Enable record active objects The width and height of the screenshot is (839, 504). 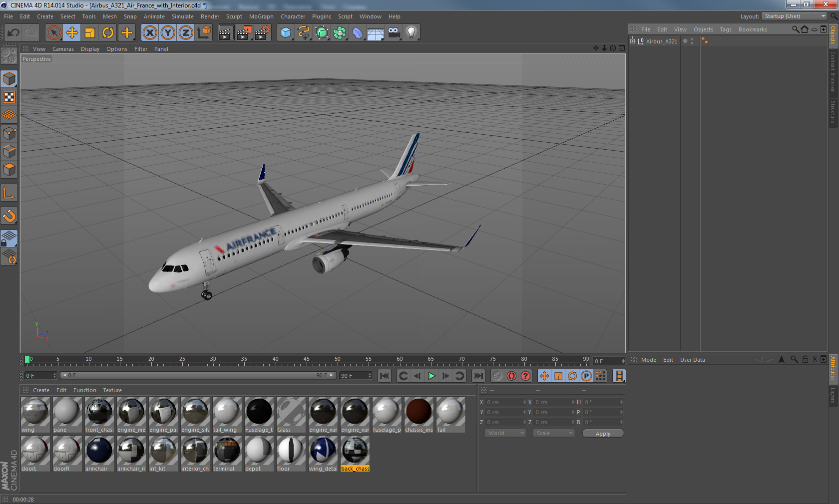tap(497, 376)
